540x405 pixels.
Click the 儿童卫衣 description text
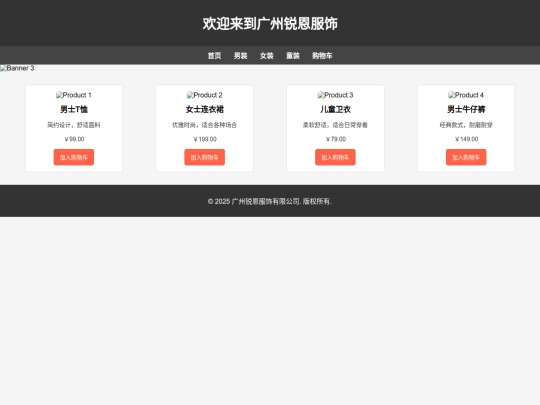tap(335, 125)
